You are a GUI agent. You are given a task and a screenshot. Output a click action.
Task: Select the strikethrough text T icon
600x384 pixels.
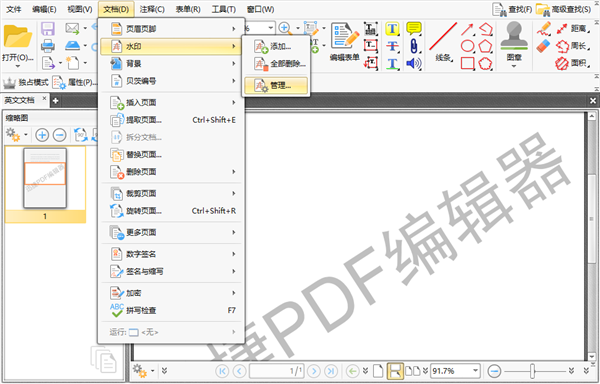click(392, 46)
